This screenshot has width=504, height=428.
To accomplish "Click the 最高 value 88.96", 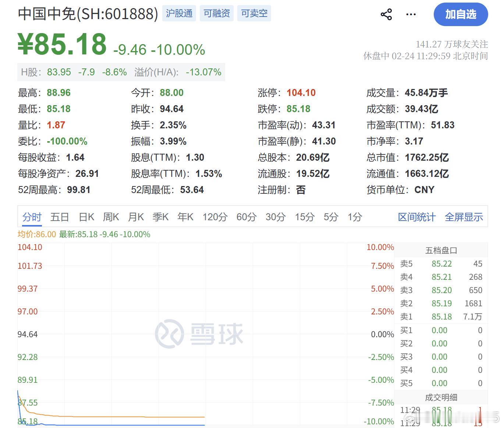I will click(x=59, y=93).
